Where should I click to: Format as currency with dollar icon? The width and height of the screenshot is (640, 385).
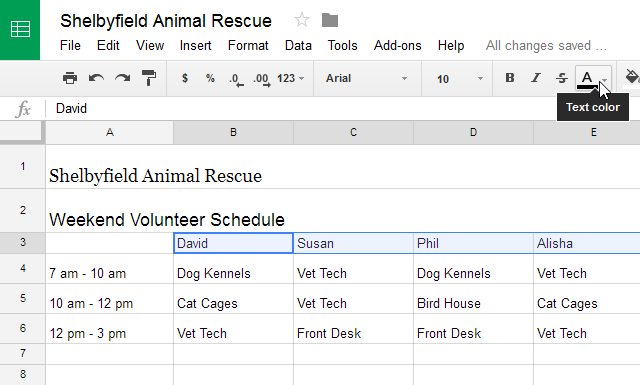coord(185,78)
